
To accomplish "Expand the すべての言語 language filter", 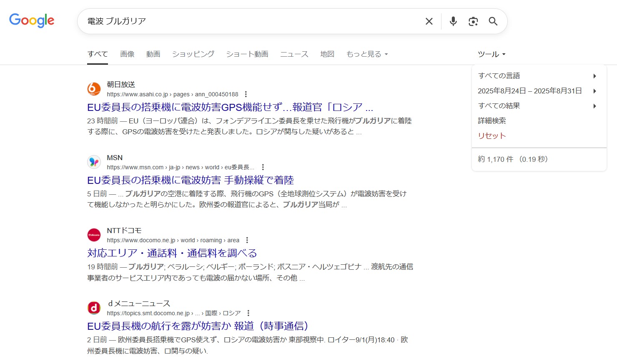I will [x=538, y=76].
